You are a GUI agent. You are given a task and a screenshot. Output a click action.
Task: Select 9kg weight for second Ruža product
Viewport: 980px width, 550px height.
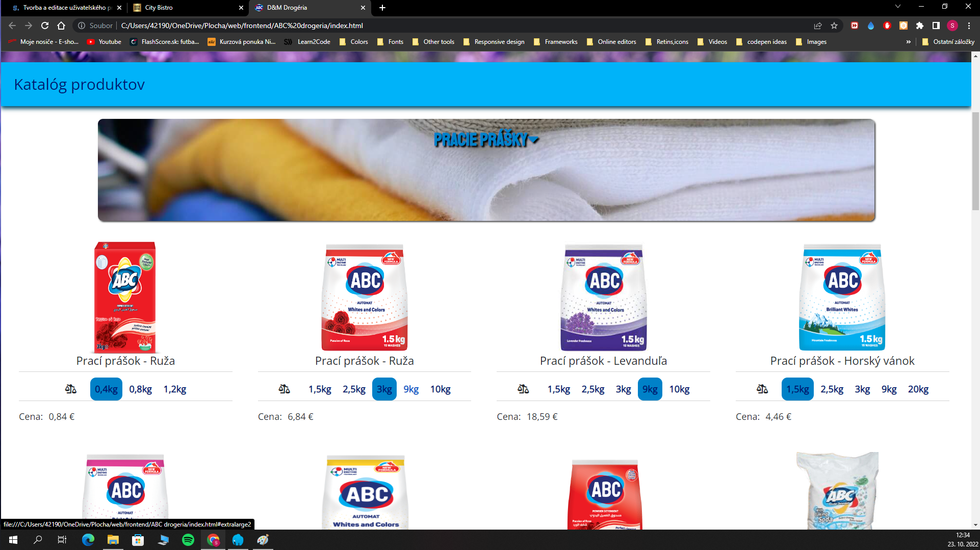click(x=411, y=389)
